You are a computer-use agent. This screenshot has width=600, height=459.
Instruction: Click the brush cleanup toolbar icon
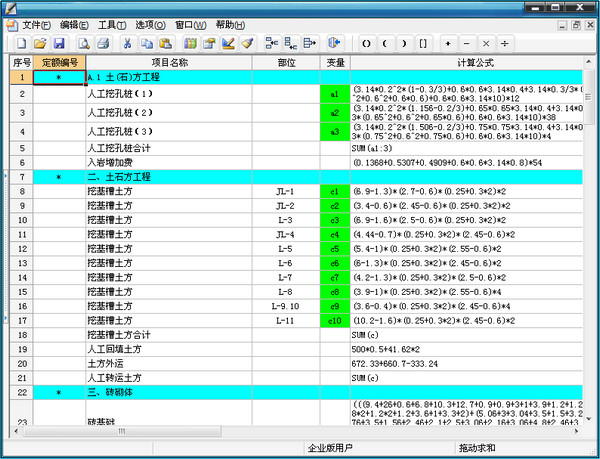[x=247, y=44]
